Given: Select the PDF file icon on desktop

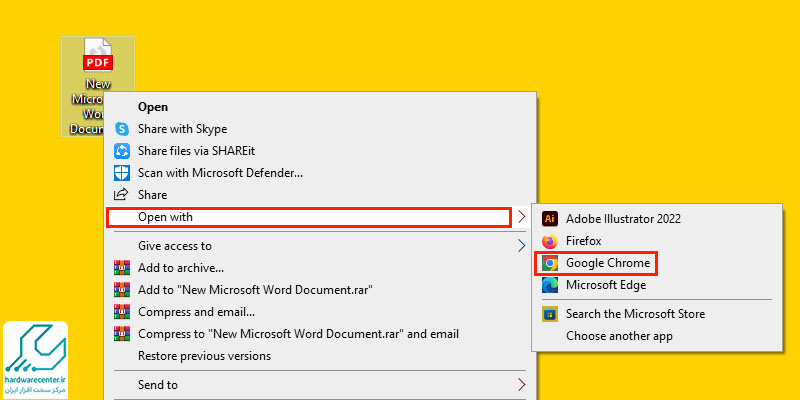Looking at the screenshot, I should 97,55.
